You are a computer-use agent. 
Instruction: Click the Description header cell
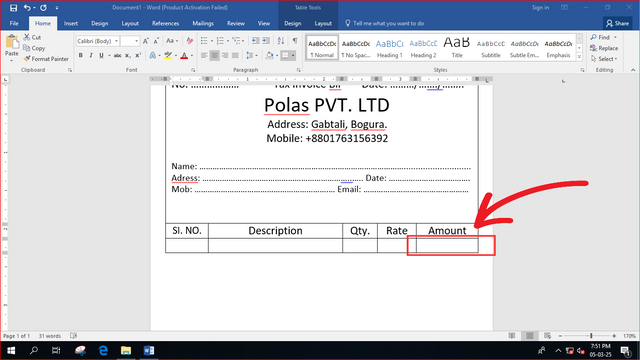point(275,231)
